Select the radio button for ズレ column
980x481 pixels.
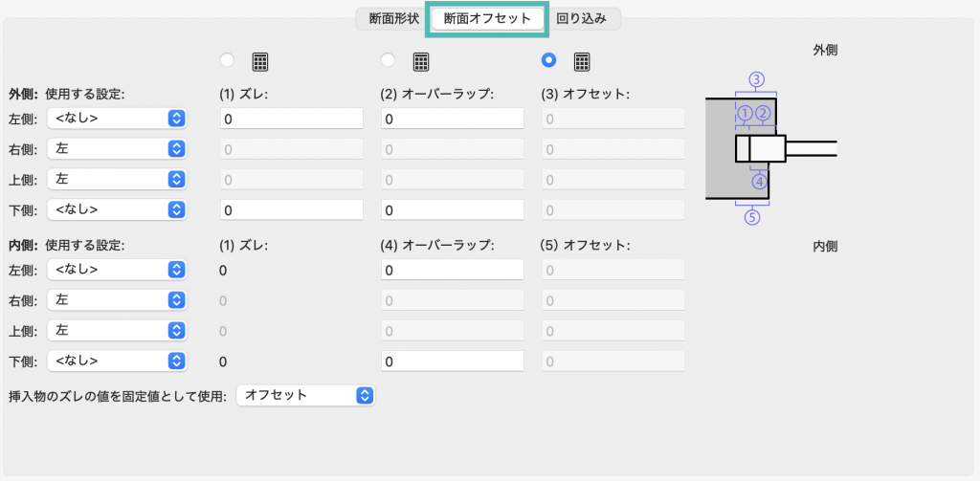[228, 60]
